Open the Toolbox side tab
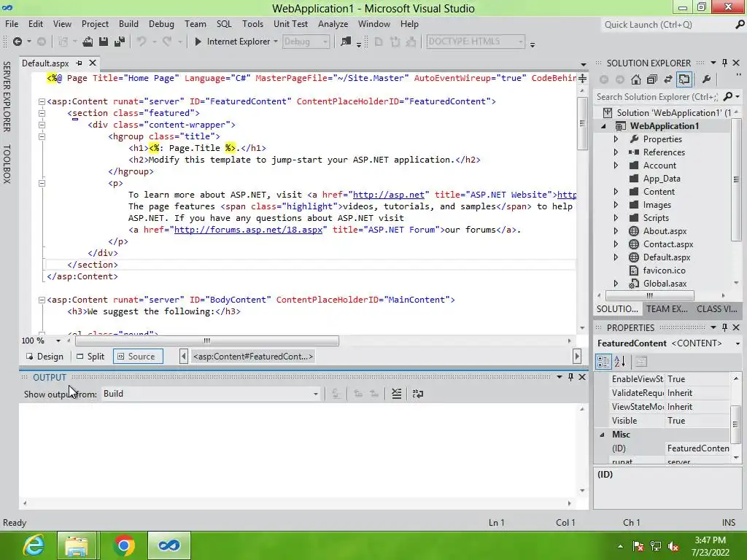The height and width of the screenshot is (560, 747). (7, 164)
